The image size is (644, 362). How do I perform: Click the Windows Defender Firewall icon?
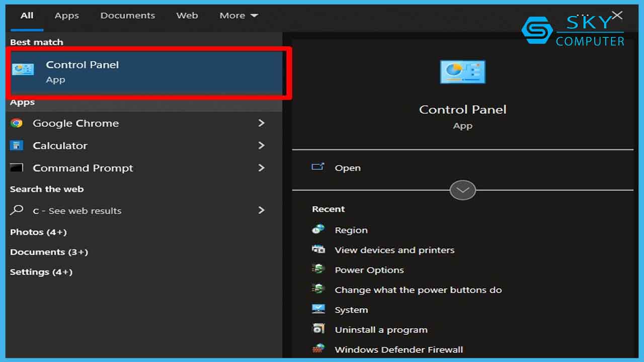[x=318, y=349]
